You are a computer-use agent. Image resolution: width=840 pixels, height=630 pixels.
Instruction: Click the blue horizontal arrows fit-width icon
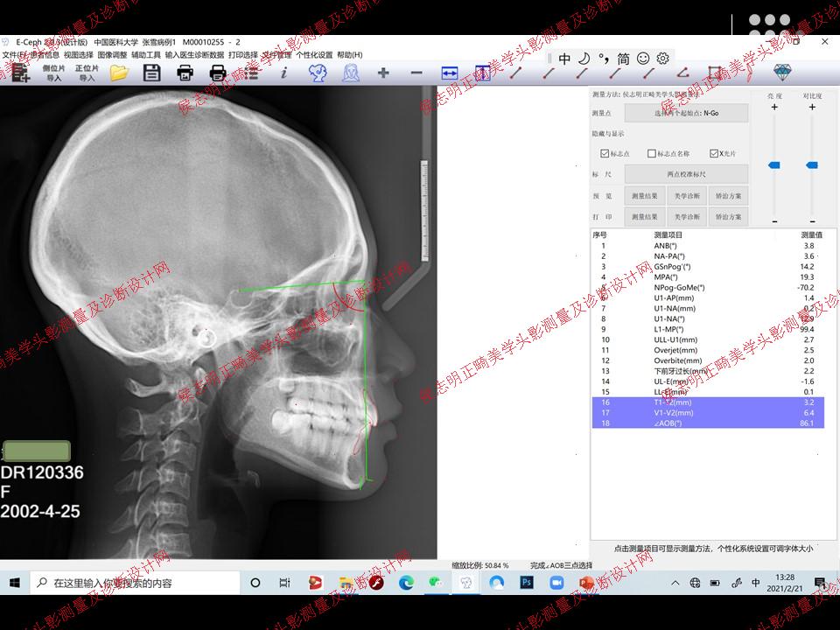click(x=450, y=73)
